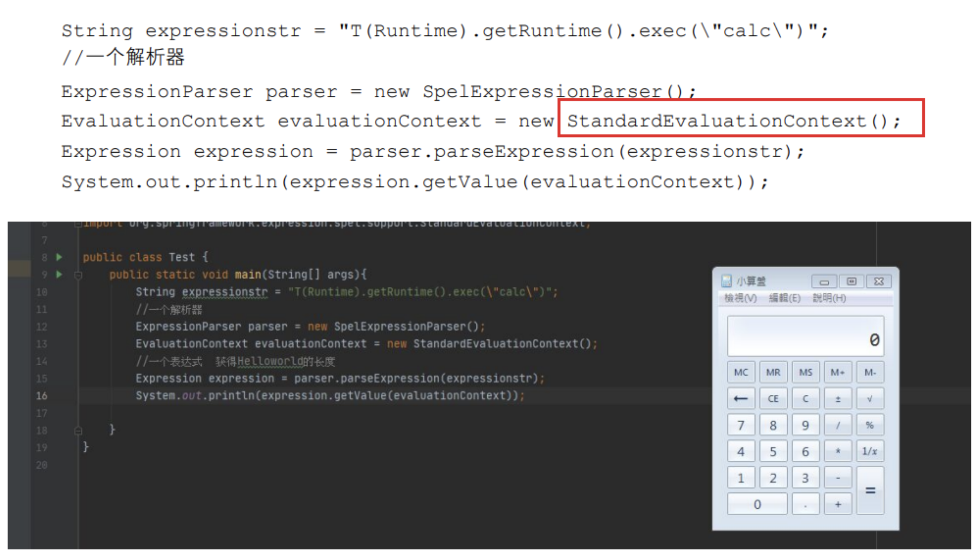The width and height of the screenshot is (980, 556).
Task: Click the calculator app title icon
Action: coord(726,281)
